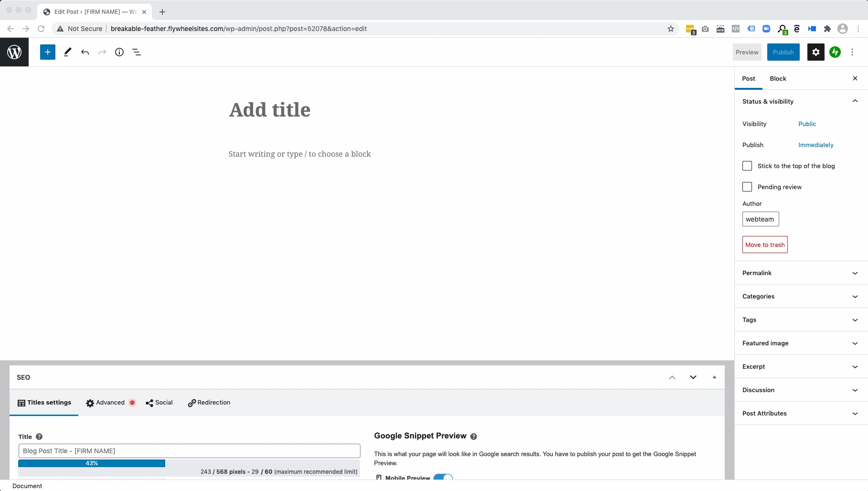This screenshot has height=491, width=868.
Task: Click the Public visibility link
Action: (807, 124)
